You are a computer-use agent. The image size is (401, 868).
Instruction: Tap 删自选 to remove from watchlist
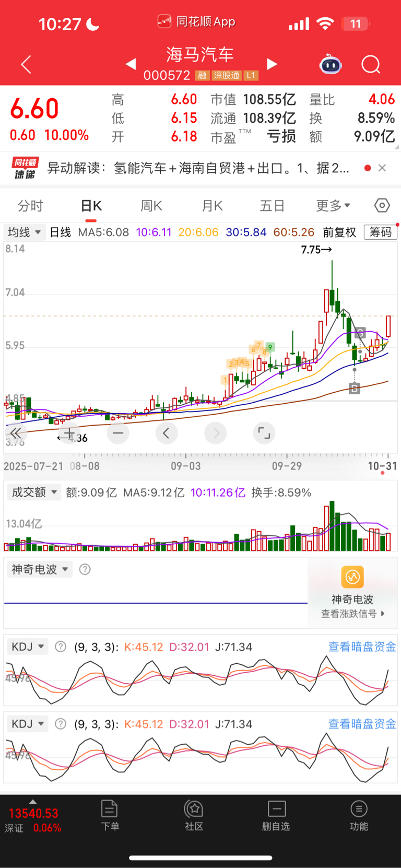point(276,816)
